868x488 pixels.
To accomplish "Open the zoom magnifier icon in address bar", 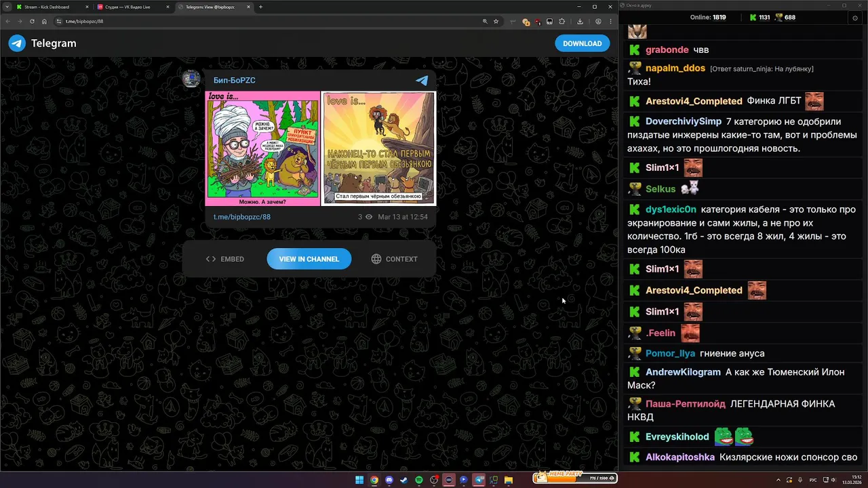I will 485,21.
